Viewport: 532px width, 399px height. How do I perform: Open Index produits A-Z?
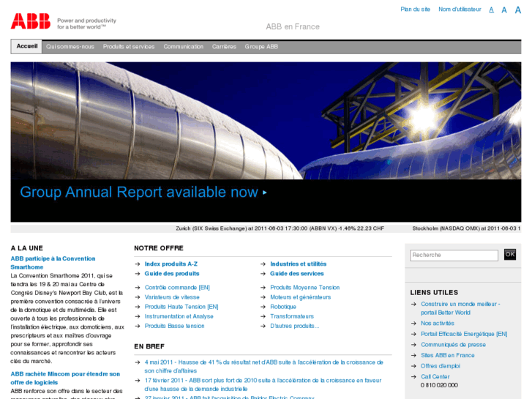click(171, 264)
